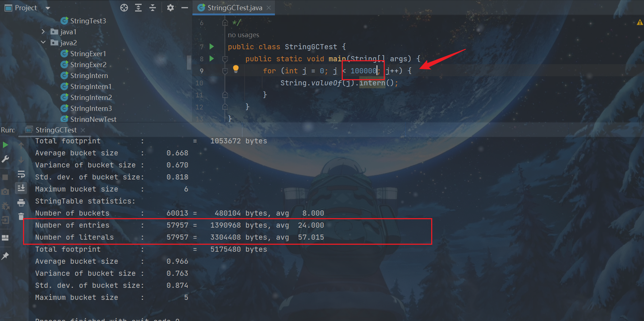
Task: Open StringIntern2 in the project tree
Action: (x=91, y=97)
